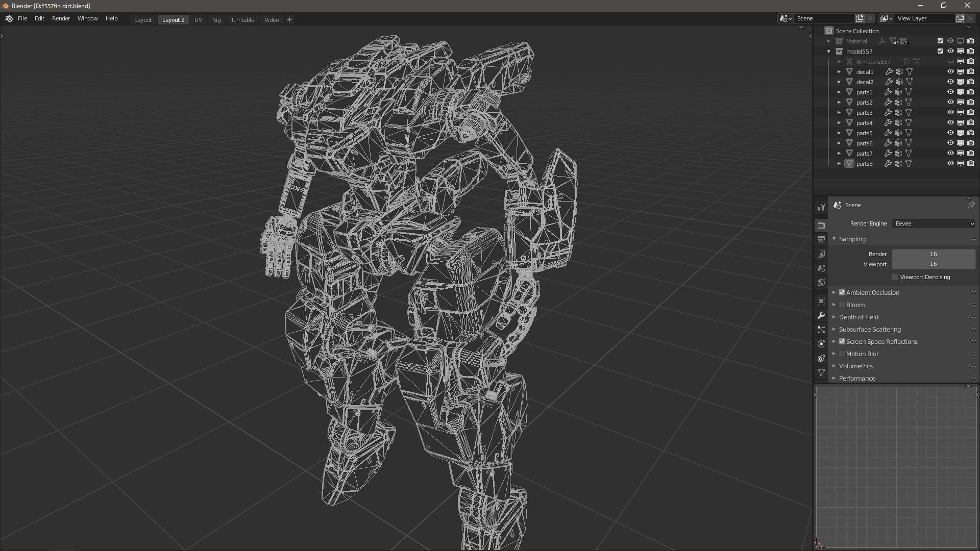The height and width of the screenshot is (551, 980).
Task: Open the Particles properties tab
Action: (x=821, y=330)
